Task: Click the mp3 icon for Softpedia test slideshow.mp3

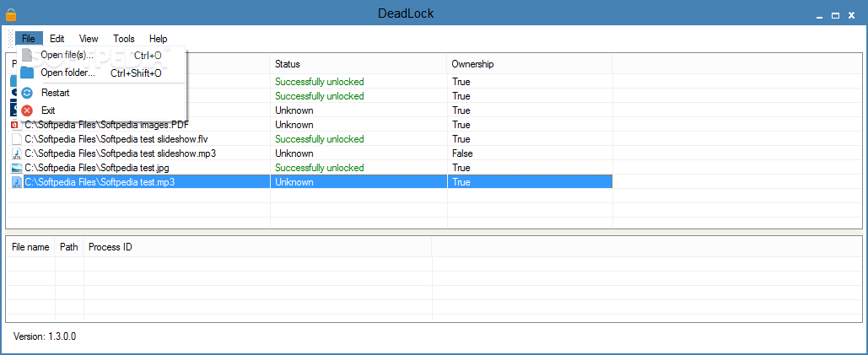Action: [x=17, y=153]
